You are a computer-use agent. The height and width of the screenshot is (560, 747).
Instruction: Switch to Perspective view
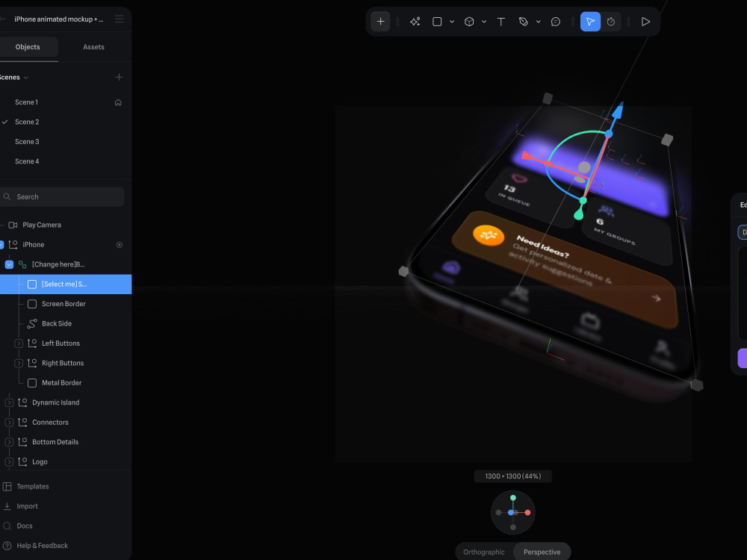(x=542, y=552)
